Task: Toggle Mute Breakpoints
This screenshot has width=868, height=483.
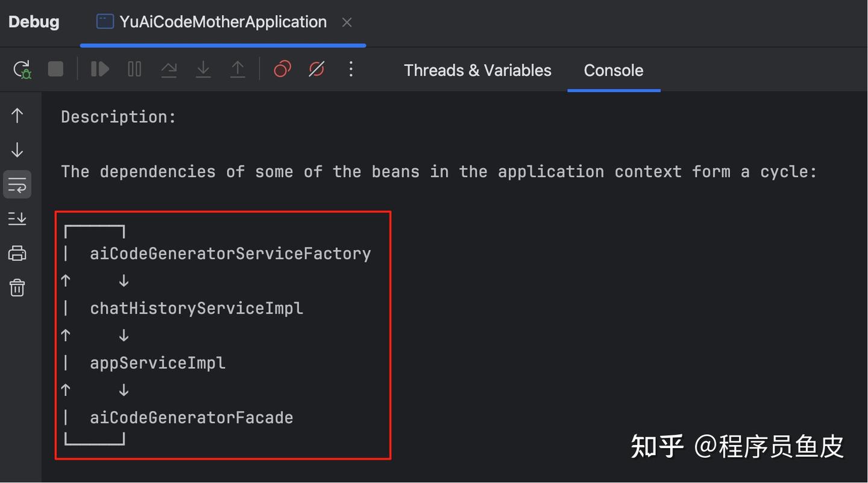Action: click(x=316, y=69)
